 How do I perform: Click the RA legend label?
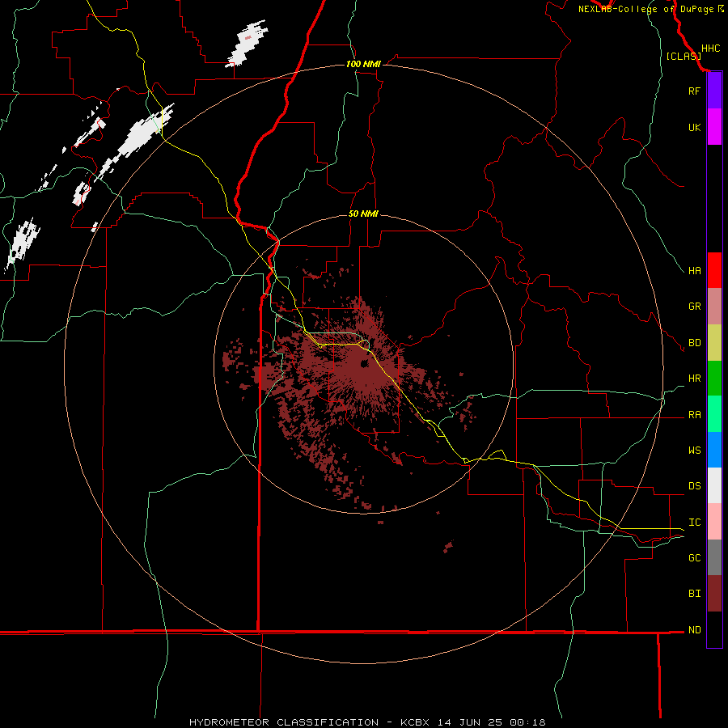pyautogui.click(x=694, y=415)
